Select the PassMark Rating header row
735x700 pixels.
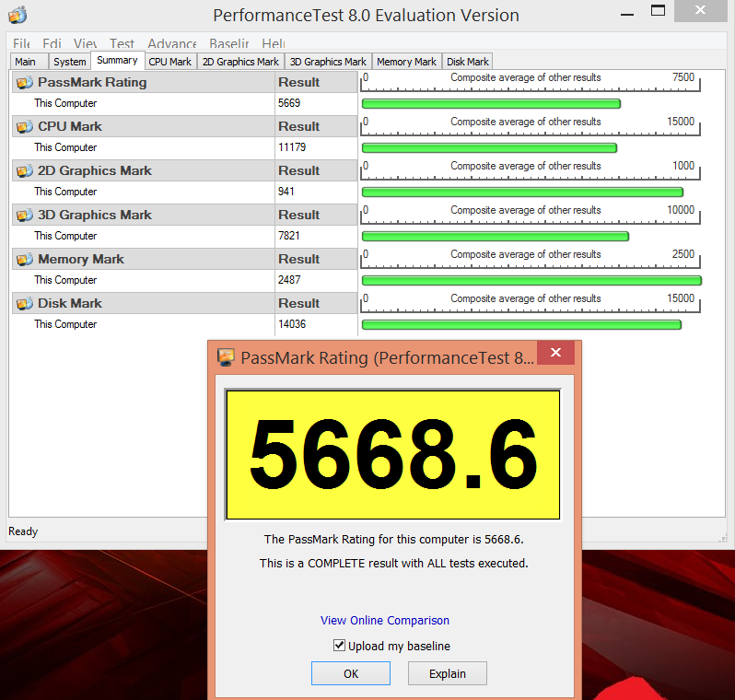point(185,83)
